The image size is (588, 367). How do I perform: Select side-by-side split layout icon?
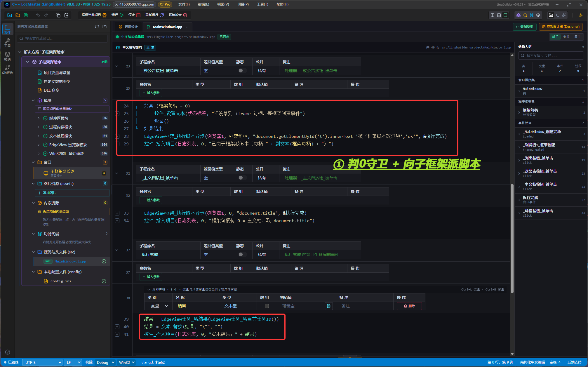[x=493, y=15]
